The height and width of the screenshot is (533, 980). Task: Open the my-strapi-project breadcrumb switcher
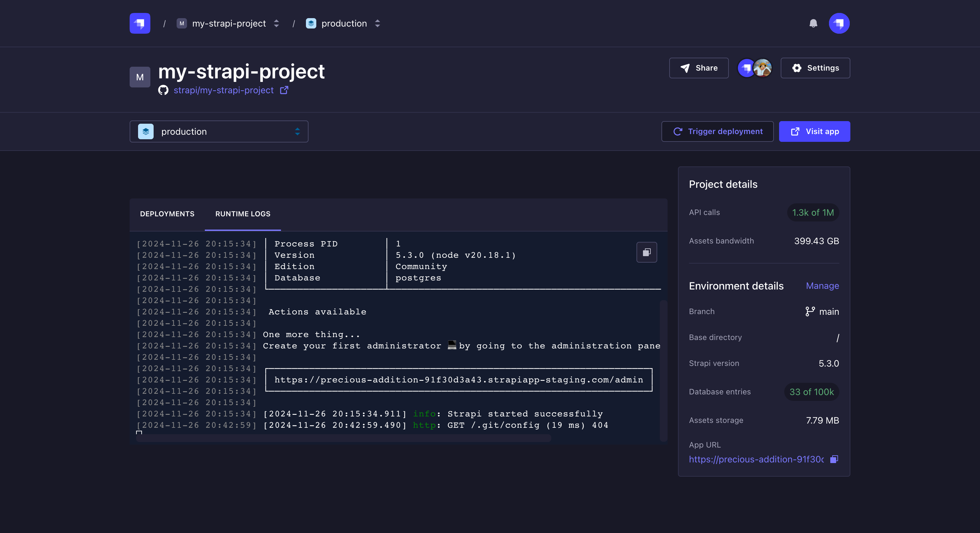point(276,23)
